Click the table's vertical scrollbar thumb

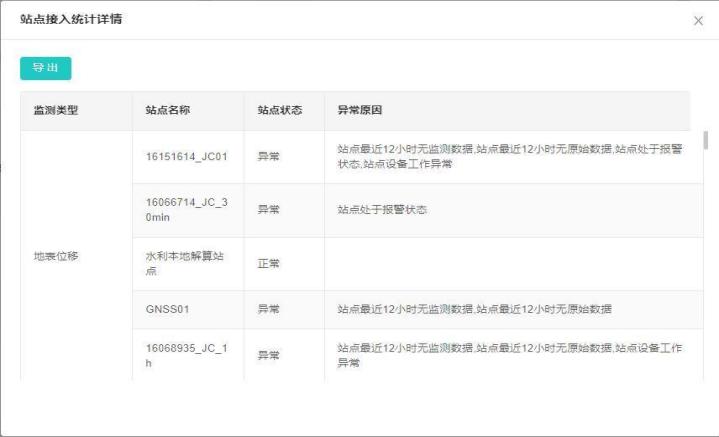pos(706,140)
